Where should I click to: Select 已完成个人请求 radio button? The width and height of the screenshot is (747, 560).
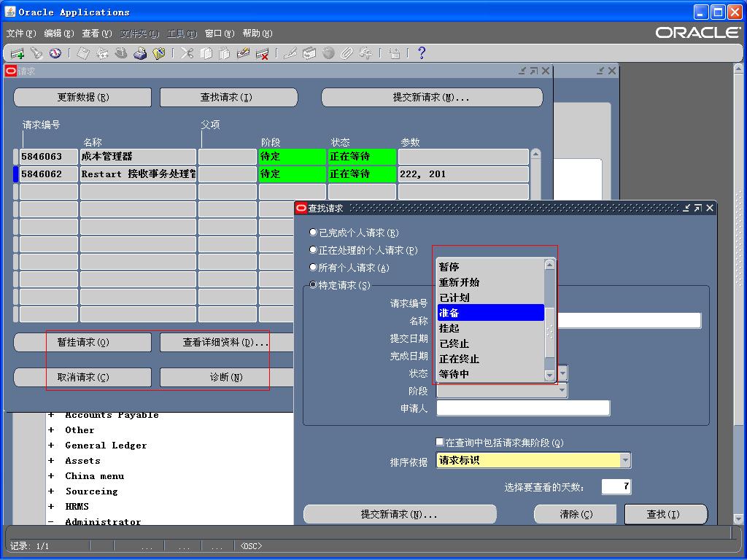(x=313, y=233)
